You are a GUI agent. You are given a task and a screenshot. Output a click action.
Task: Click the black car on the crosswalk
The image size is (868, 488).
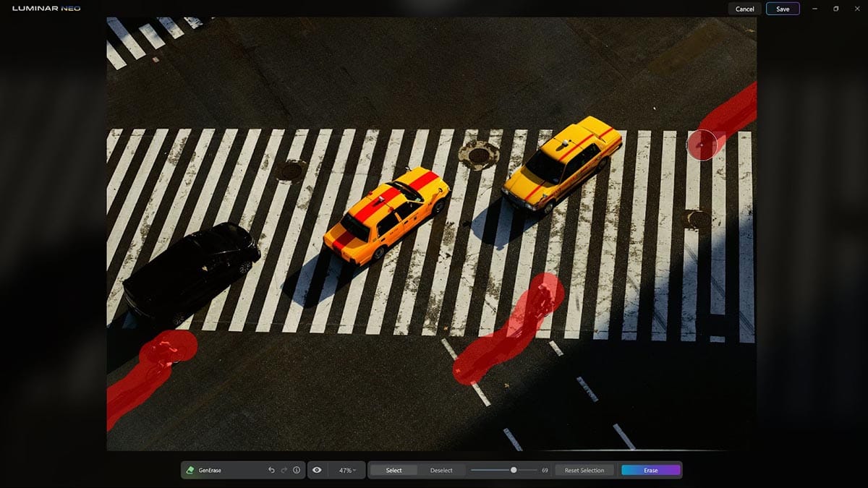coord(192,272)
